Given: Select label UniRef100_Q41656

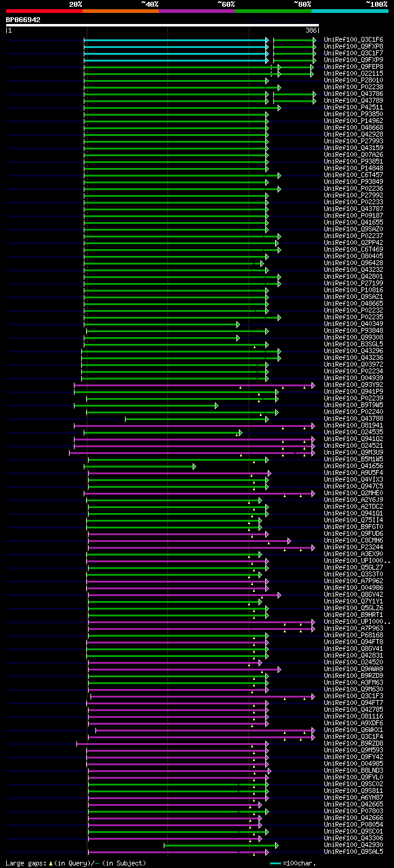Looking at the screenshot, I should pyautogui.click(x=353, y=466).
